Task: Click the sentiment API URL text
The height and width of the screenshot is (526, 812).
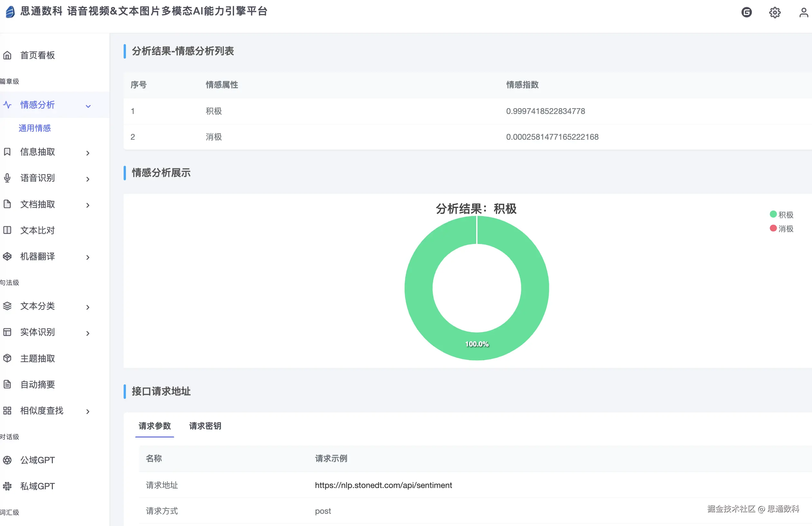Action: pyautogui.click(x=383, y=485)
